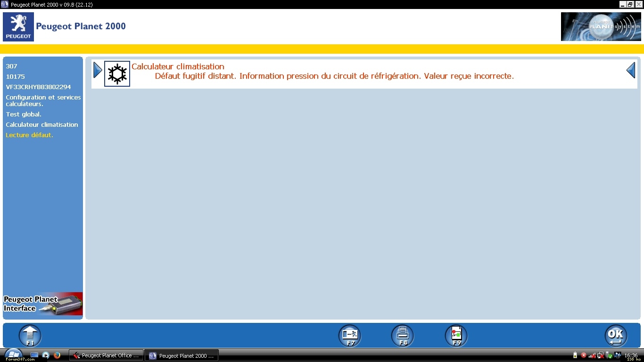Click the F8 print icon
The height and width of the screenshot is (362, 644).
tap(403, 336)
